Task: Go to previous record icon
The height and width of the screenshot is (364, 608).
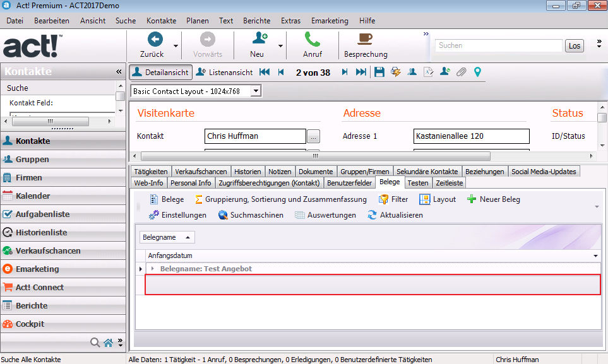Action: [281, 72]
